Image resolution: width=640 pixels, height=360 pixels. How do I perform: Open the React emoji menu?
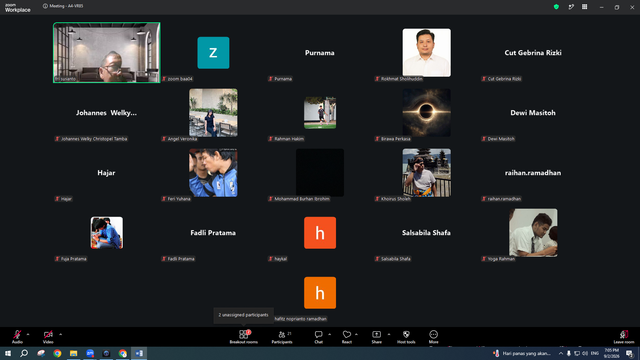(x=347, y=337)
